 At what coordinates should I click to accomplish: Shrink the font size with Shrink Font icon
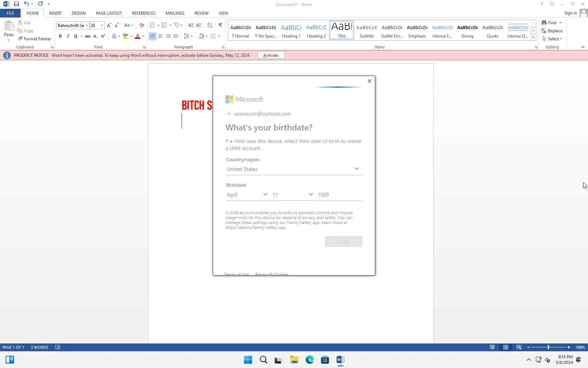(x=117, y=25)
